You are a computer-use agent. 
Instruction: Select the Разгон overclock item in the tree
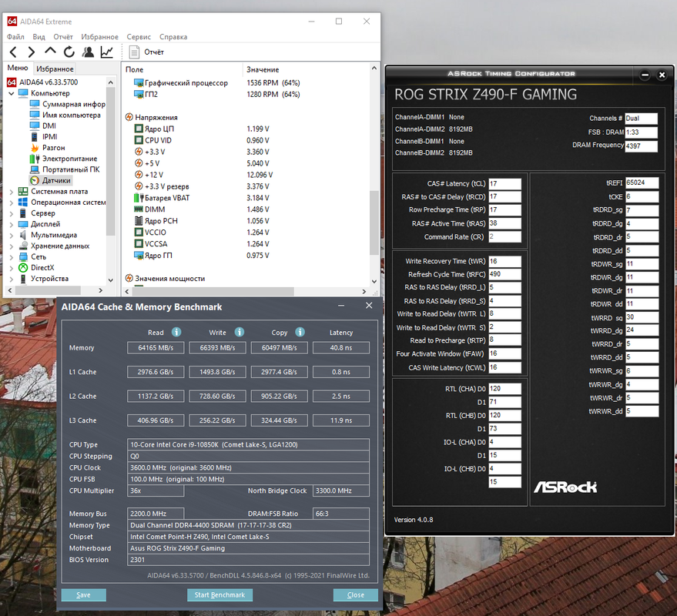coord(48,148)
